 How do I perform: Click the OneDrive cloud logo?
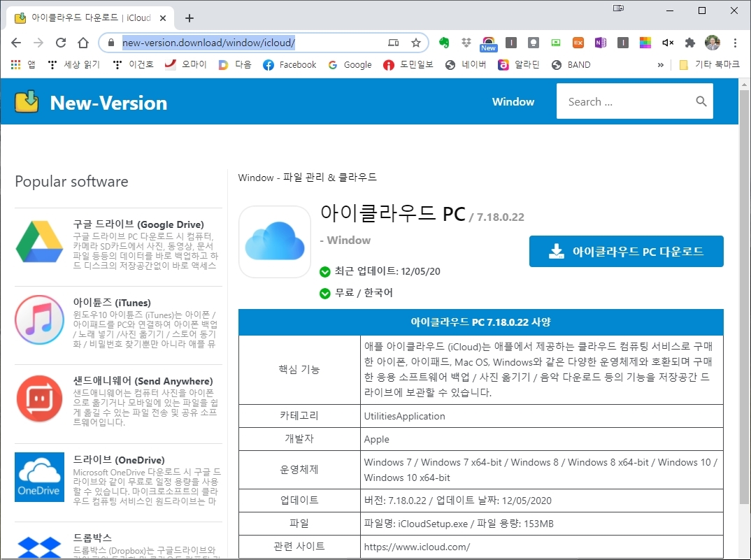tap(39, 477)
